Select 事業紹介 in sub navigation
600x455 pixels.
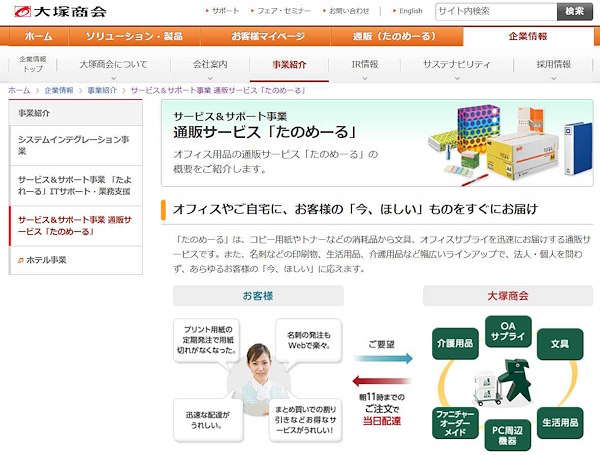click(x=289, y=64)
